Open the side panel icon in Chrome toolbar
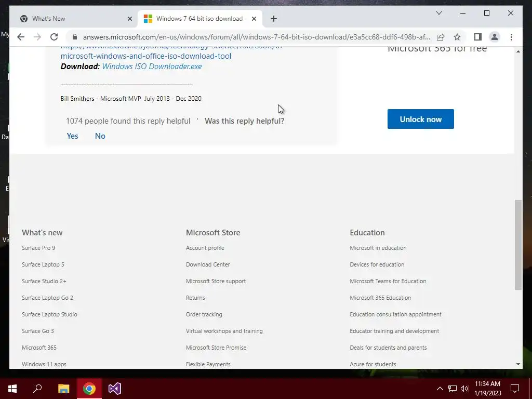Screen dimensions: 532x399 click(x=478, y=37)
